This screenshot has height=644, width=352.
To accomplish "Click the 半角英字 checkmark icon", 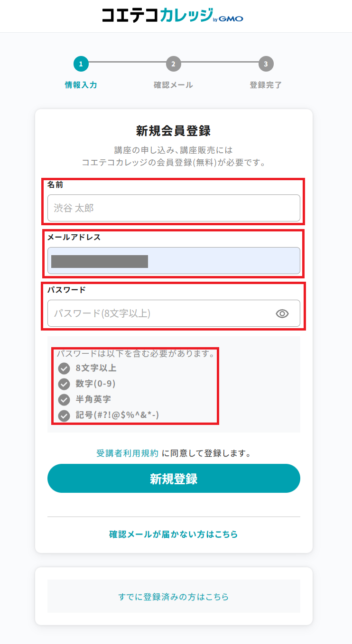I will (64, 400).
